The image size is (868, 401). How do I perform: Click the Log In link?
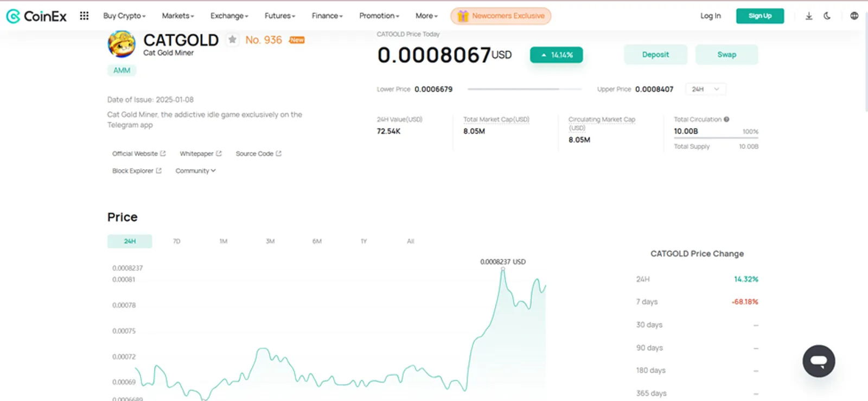[x=711, y=16]
